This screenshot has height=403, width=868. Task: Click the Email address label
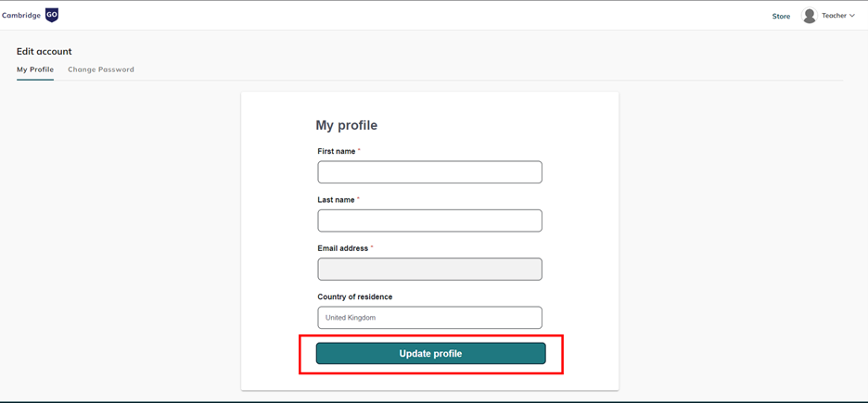[342, 248]
